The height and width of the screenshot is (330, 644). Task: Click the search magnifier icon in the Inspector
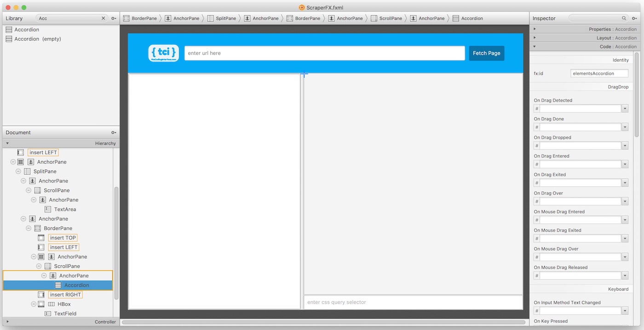[624, 18]
